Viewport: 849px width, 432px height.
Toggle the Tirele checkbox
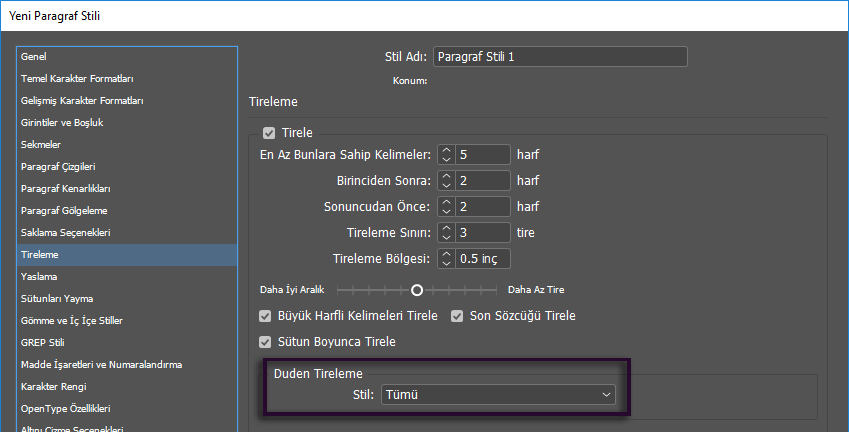[268, 133]
